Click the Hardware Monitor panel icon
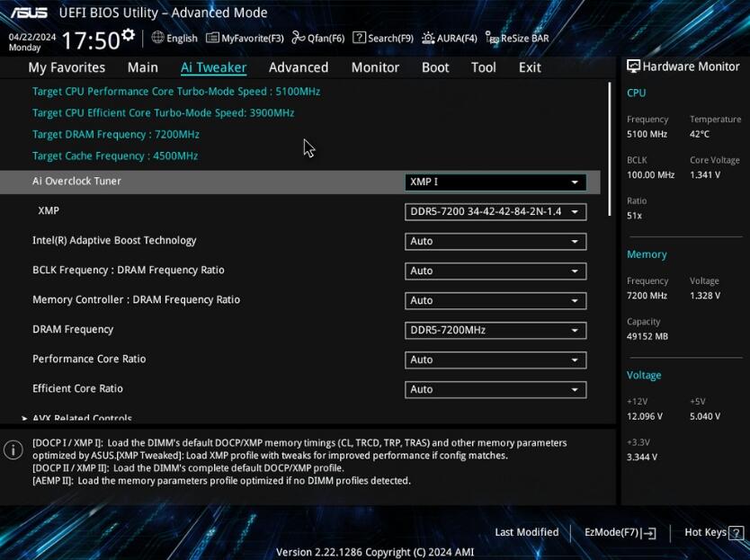 [x=634, y=66]
